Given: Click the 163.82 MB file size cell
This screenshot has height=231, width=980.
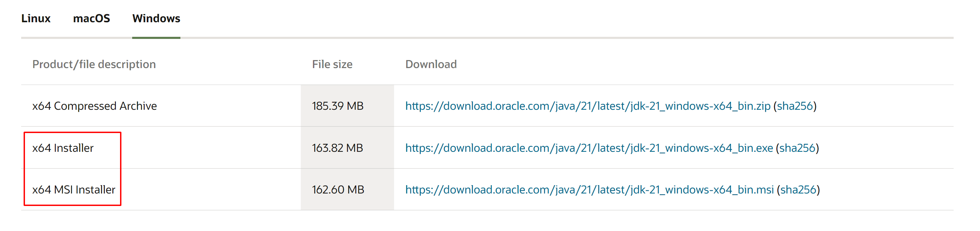Looking at the screenshot, I should click(x=337, y=148).
